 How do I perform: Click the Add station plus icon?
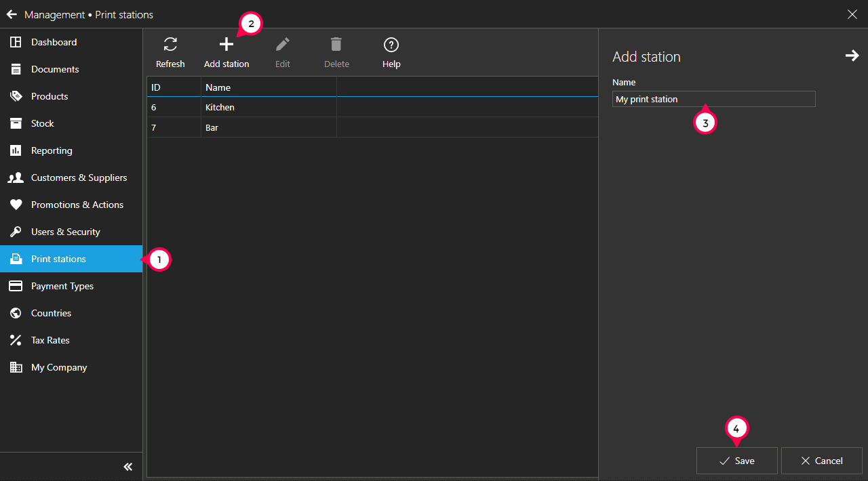[226, 45]
